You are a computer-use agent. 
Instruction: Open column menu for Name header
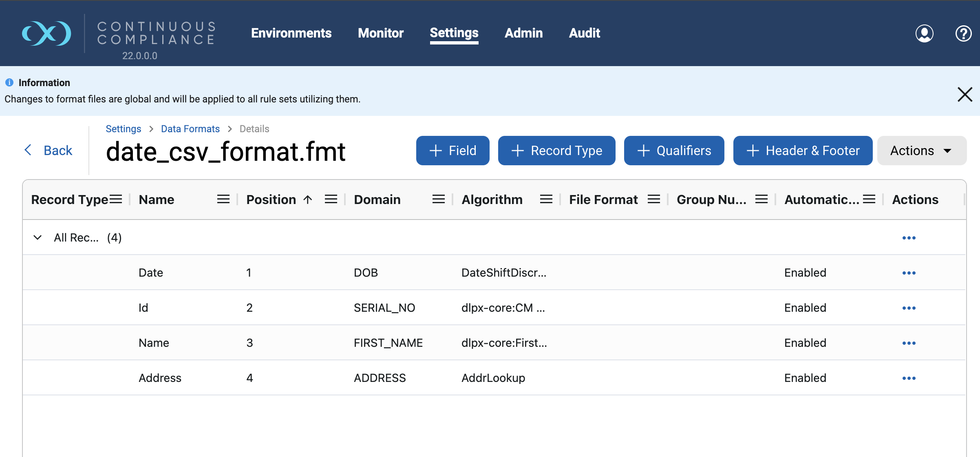pyautogui.click(x=223, y=199)
